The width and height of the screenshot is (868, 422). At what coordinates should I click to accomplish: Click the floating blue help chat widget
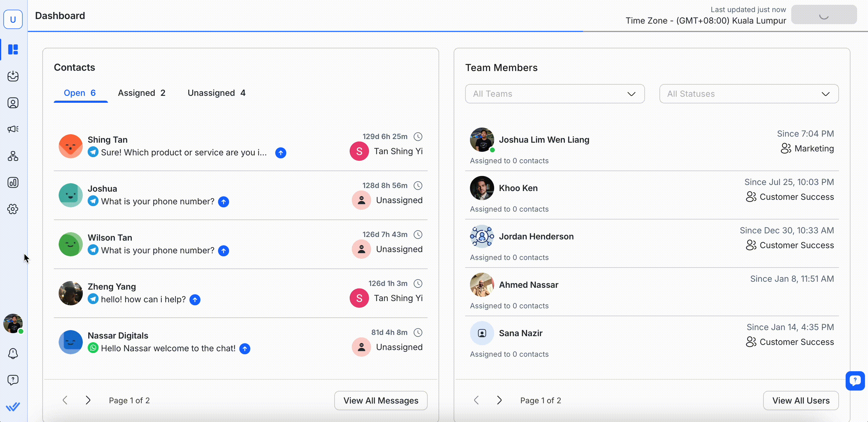tap(855, 381)
